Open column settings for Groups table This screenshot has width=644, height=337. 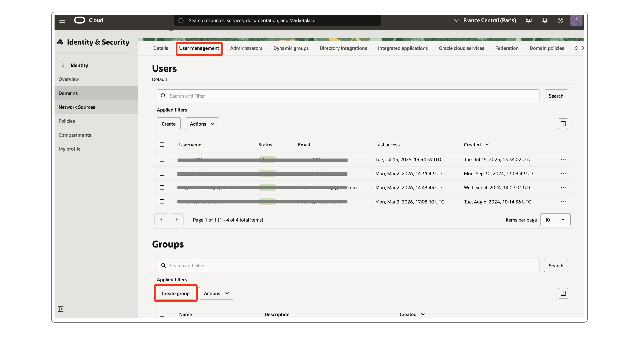pyautogui.click(x=563, y=293)
